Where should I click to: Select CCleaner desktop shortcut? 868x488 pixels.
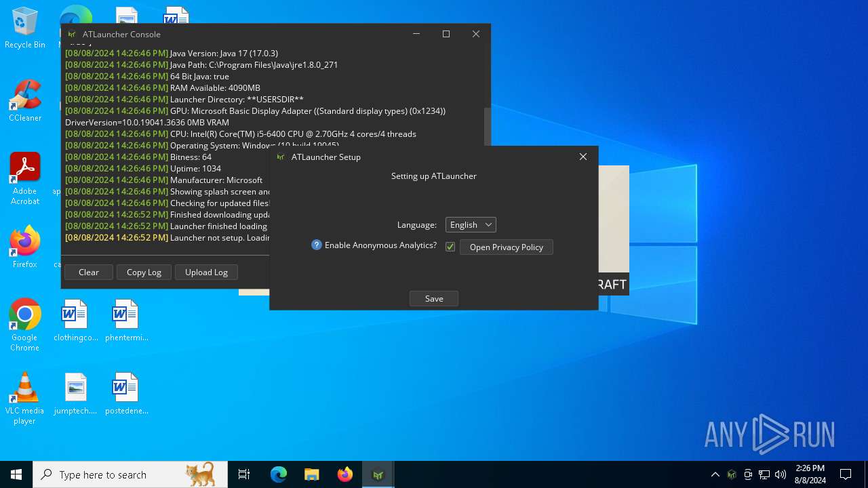click(25, 101)
